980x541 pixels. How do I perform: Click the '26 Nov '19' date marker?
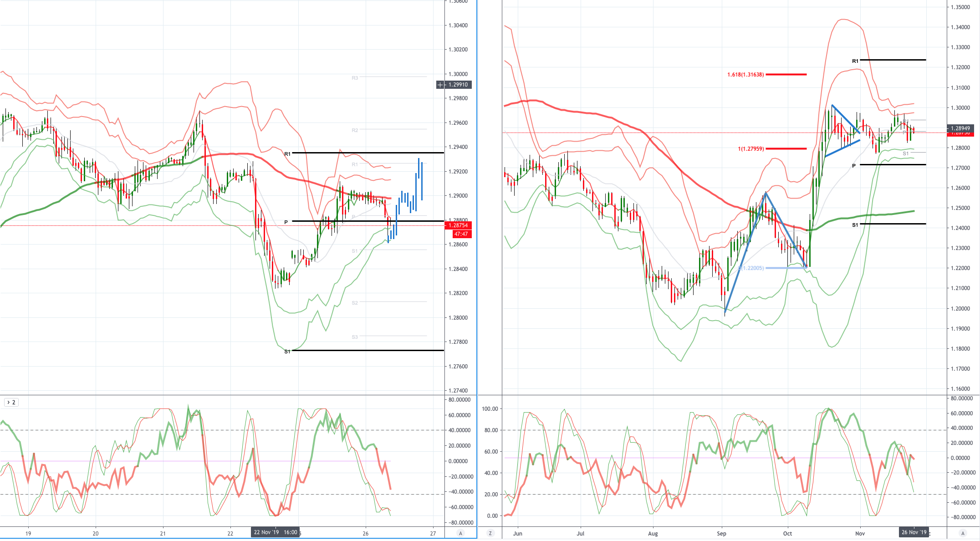(914, 532)
